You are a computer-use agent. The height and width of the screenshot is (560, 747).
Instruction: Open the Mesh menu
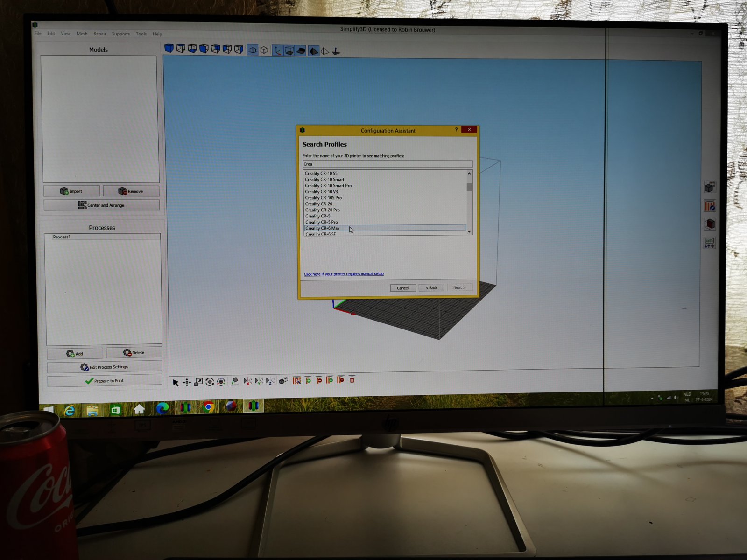pos(82,34)
